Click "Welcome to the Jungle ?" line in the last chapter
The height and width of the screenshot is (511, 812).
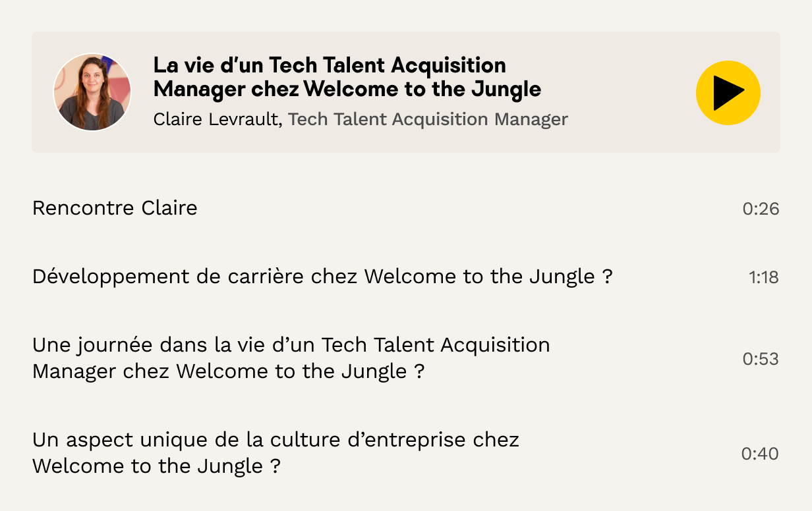coord(156,466)
